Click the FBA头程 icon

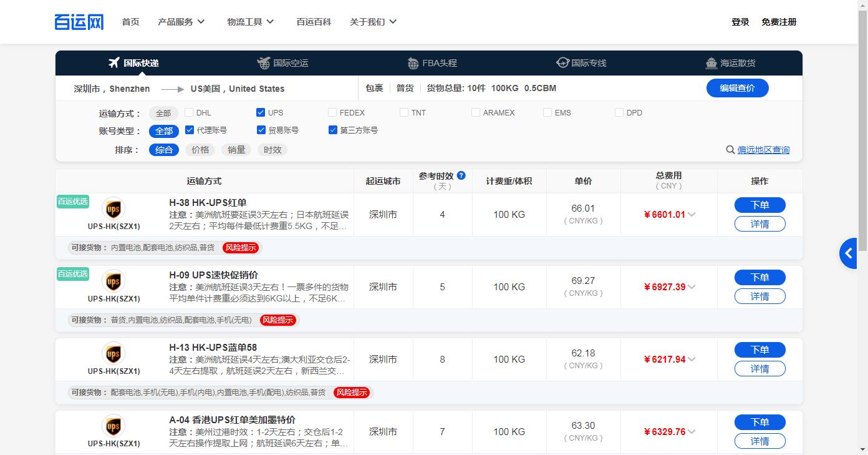[413, 63]
